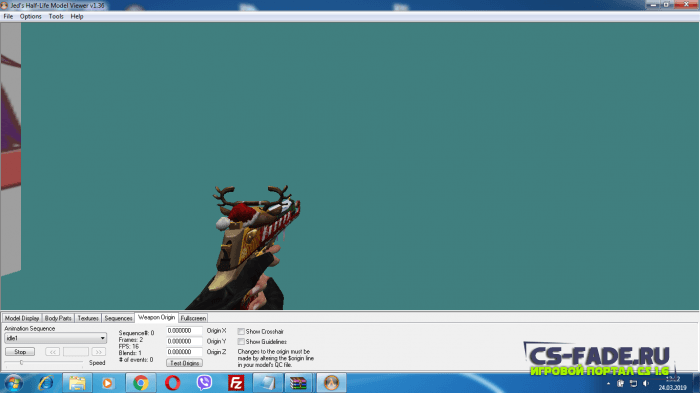Open the Tools menu
The height and width of the screenshot is (393, 700).
pos(56,17)
